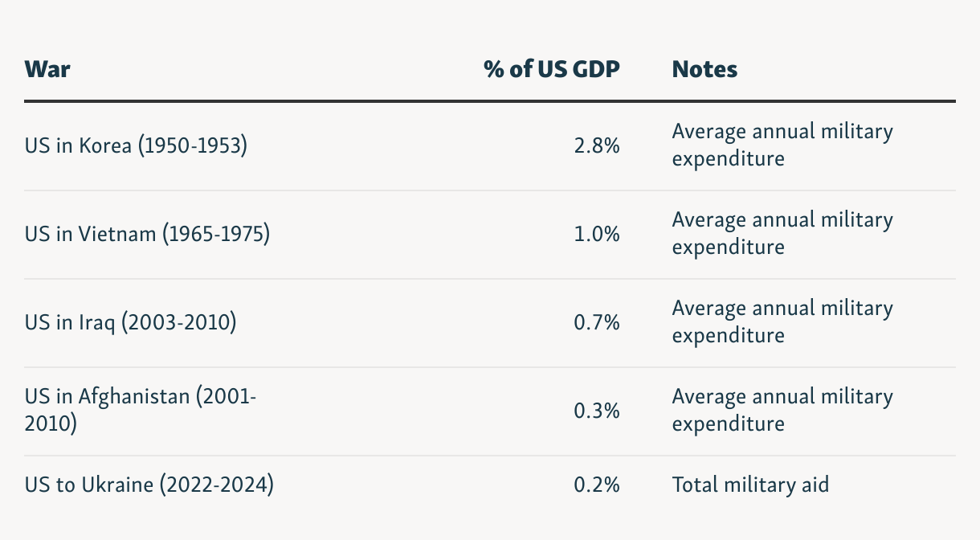Image resolution: width=980 pixels, height=540 pixels.
Task: Click the % of US GDP header
Action: pos(552,69)
